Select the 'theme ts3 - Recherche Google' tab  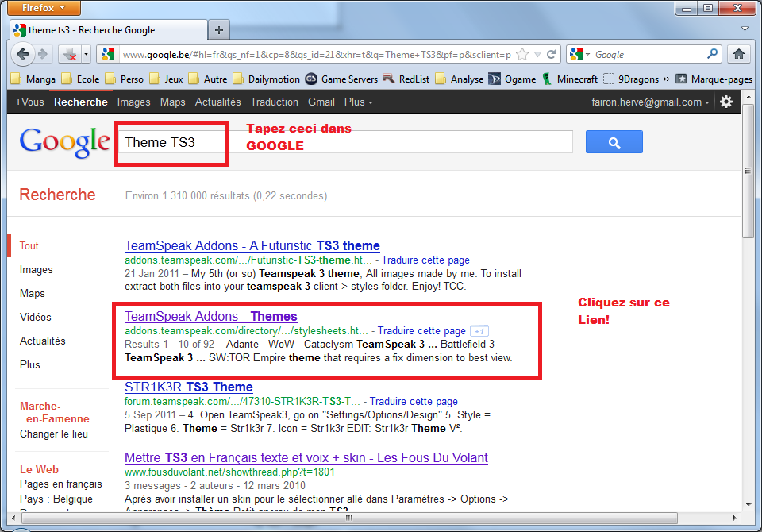coord(109,30)
